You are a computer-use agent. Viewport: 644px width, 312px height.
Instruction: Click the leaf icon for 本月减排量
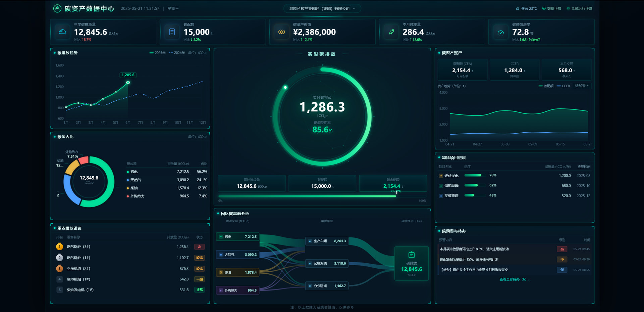tap(391, 32)
